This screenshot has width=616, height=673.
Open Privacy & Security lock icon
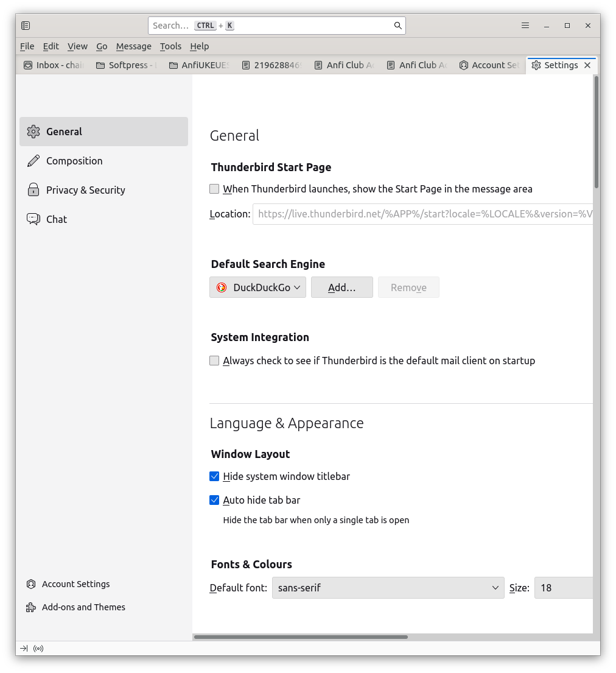click(33, 190)
